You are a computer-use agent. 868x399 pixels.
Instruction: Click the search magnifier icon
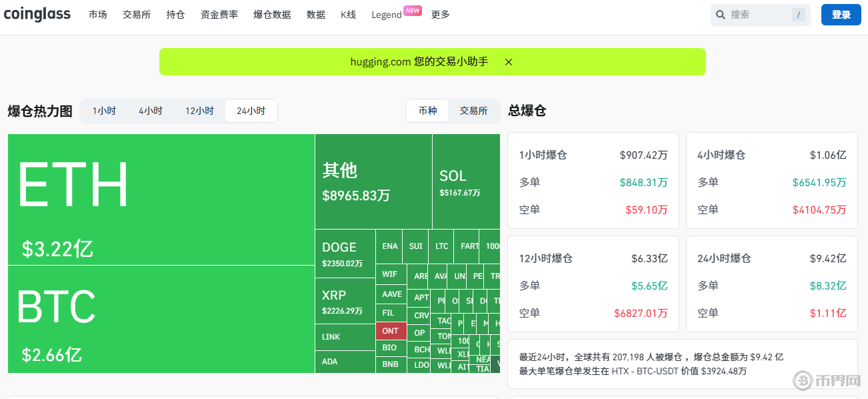[x=721, y=15]
